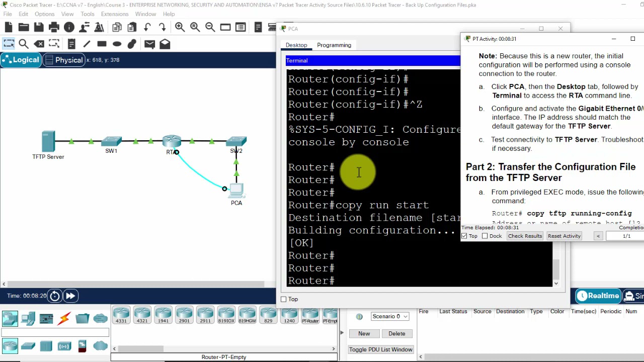Screen dimensions: 644x362
Task: Select the Draw Freeform tool
Action: point(132,44)
